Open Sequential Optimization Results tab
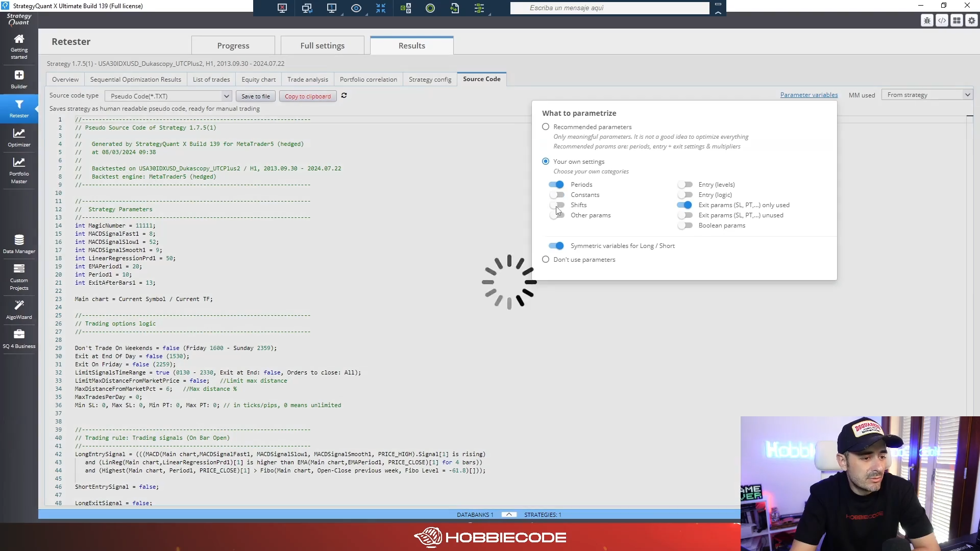Viewport: 980px width, 551px height. pyautogui.click(x=136, y=79)
